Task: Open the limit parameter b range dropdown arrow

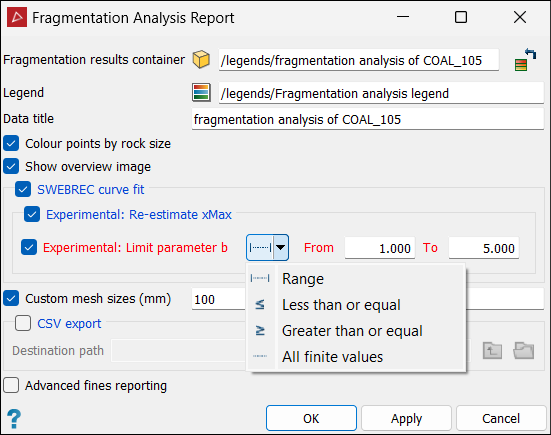Action: point(280,248)
